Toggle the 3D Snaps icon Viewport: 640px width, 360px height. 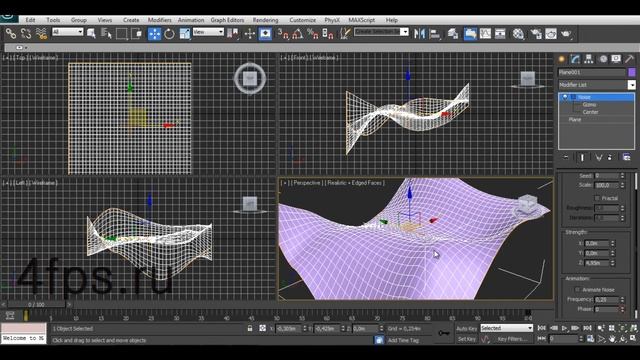tap(283, 33)
